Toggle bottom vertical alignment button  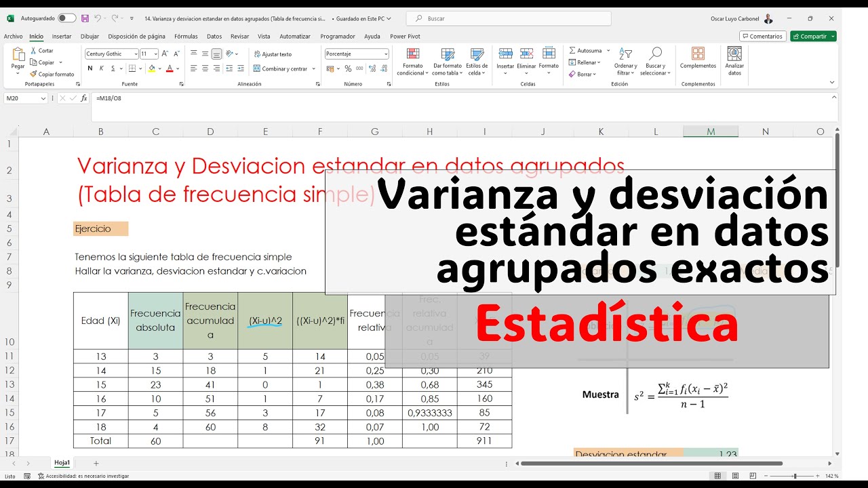(x=216, y=54)
